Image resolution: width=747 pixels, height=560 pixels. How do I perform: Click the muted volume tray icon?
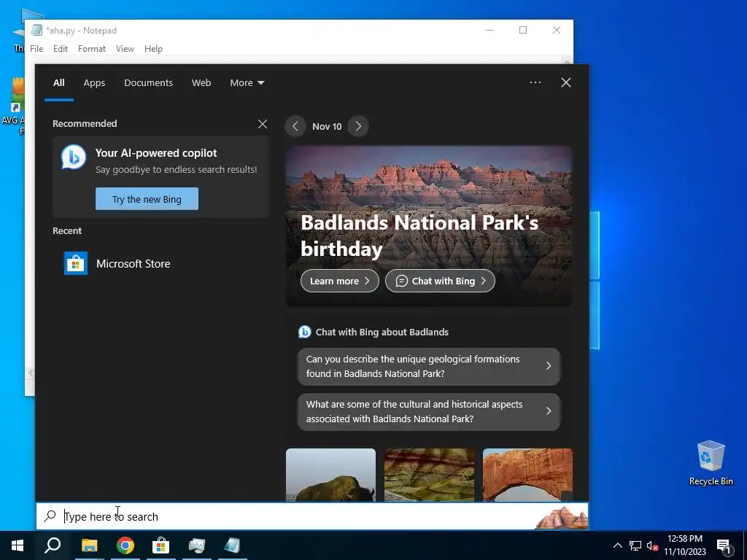652,545
